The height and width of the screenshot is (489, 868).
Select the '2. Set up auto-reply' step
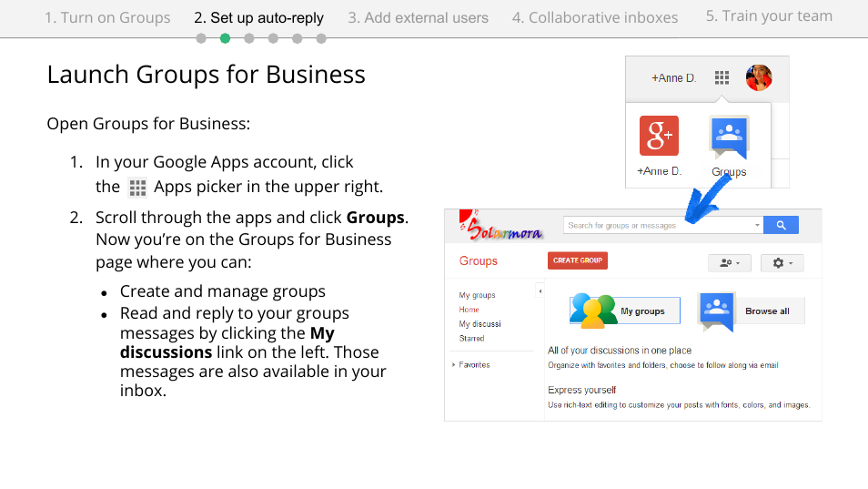point(258,17)
